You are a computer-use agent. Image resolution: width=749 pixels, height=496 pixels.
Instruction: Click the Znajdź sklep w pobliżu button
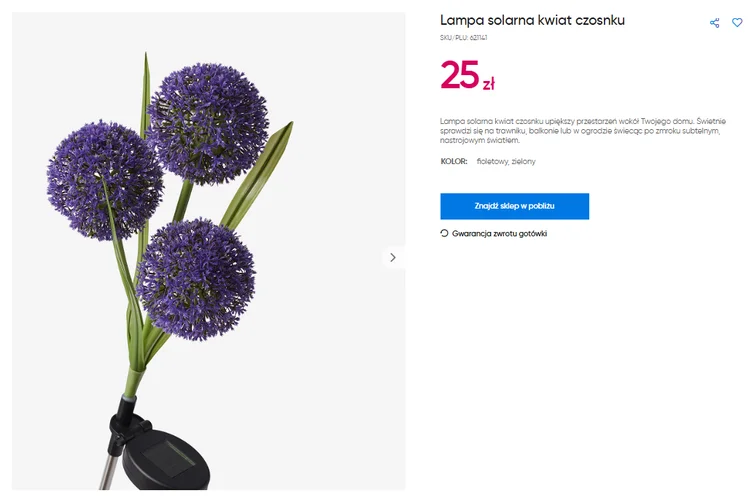pyautogui.click(x=514, y=206)
